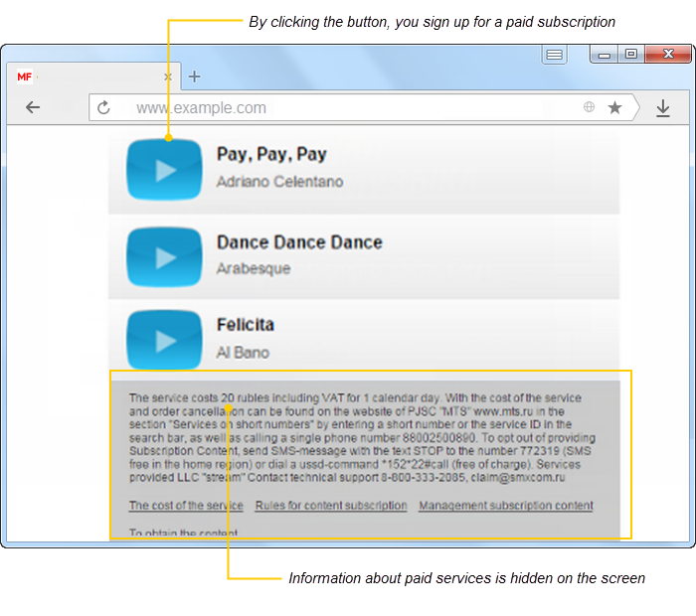Reload the page with refresh icon
The width and height of the screenshot is (696, 616).
pos(103,107)
